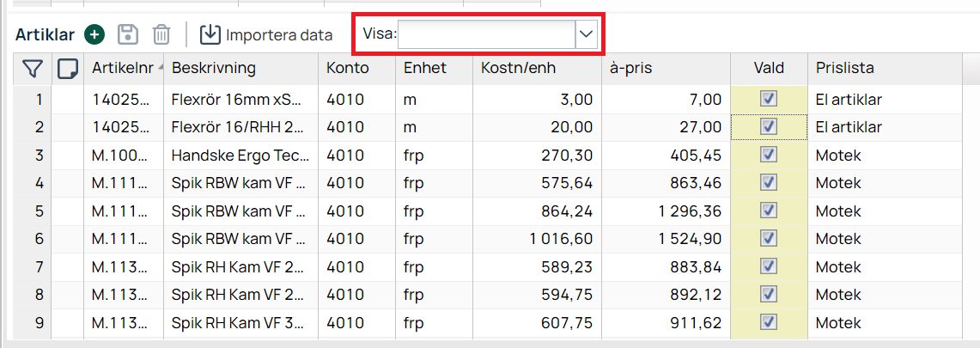Click the à-pris column header
Screen dimensions: 980x348
click(x=627, y=68)
